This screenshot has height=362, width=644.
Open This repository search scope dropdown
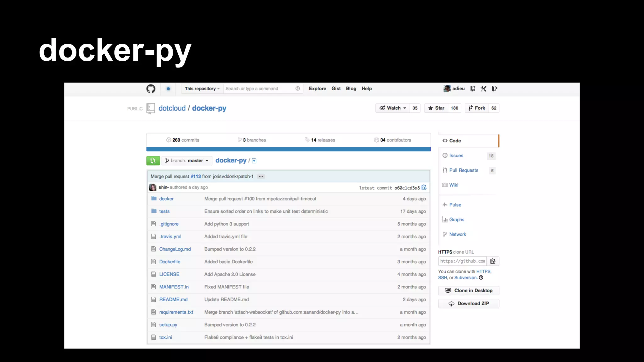202,89
